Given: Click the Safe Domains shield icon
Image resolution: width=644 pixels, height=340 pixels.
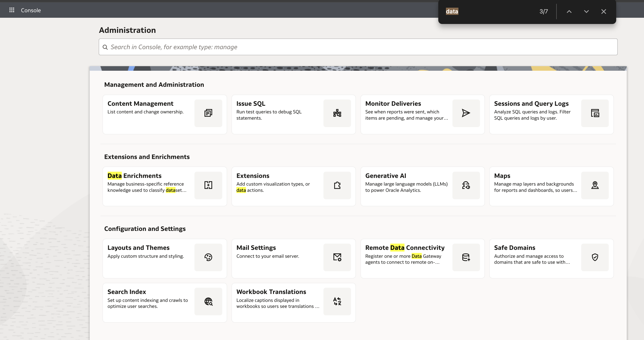Looking at the screenshot, I should [595, 257].
